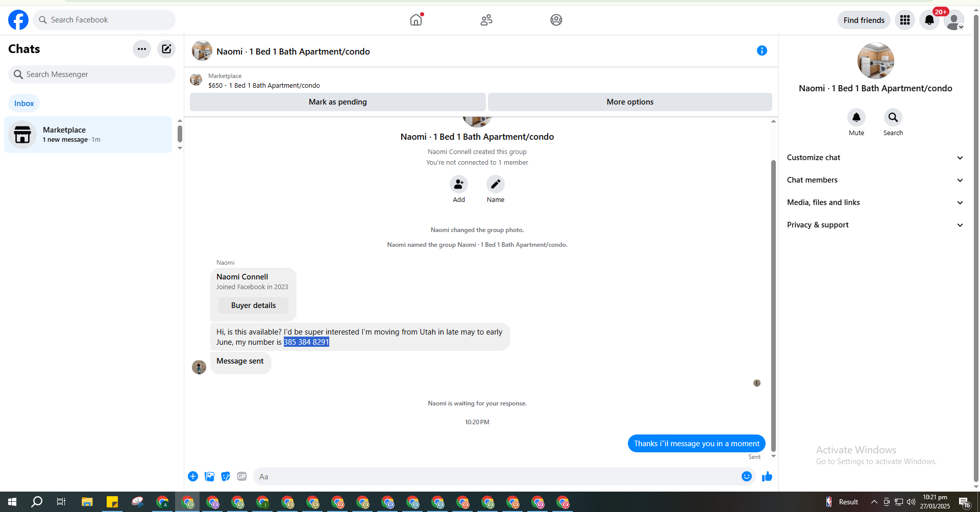The width and height of the screenshot is (980, 512).
Task: Click the blue "Thanks i"il message you" bubble
Action: pyautogui.click(x=697, y=444)
